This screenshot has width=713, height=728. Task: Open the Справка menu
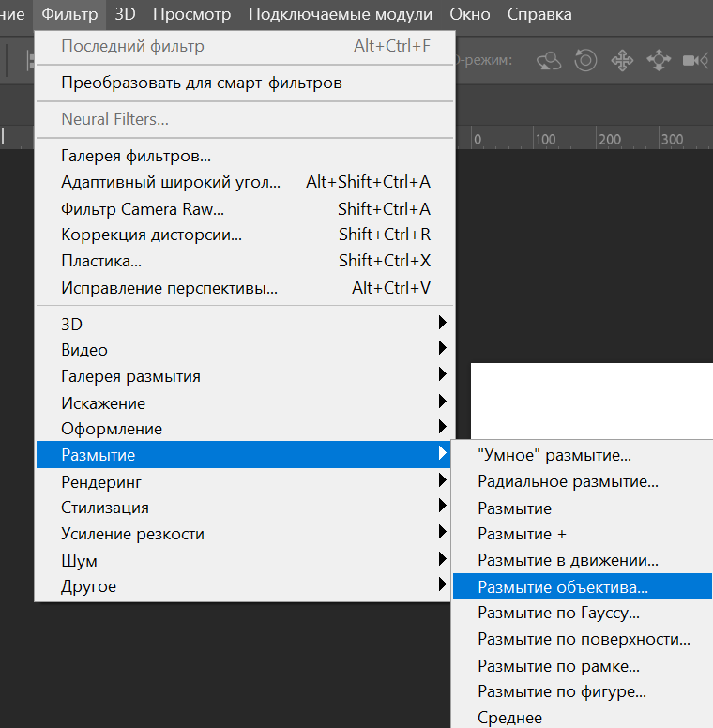539,14
